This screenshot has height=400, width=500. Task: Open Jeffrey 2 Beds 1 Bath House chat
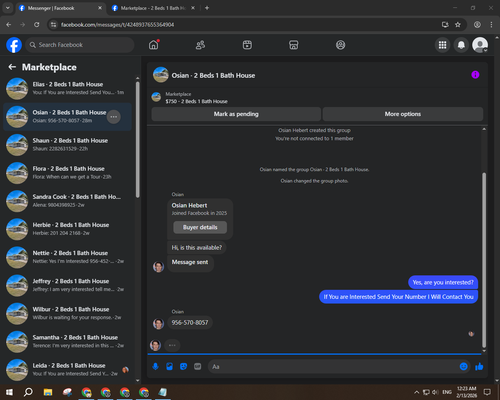pos(67,285)
